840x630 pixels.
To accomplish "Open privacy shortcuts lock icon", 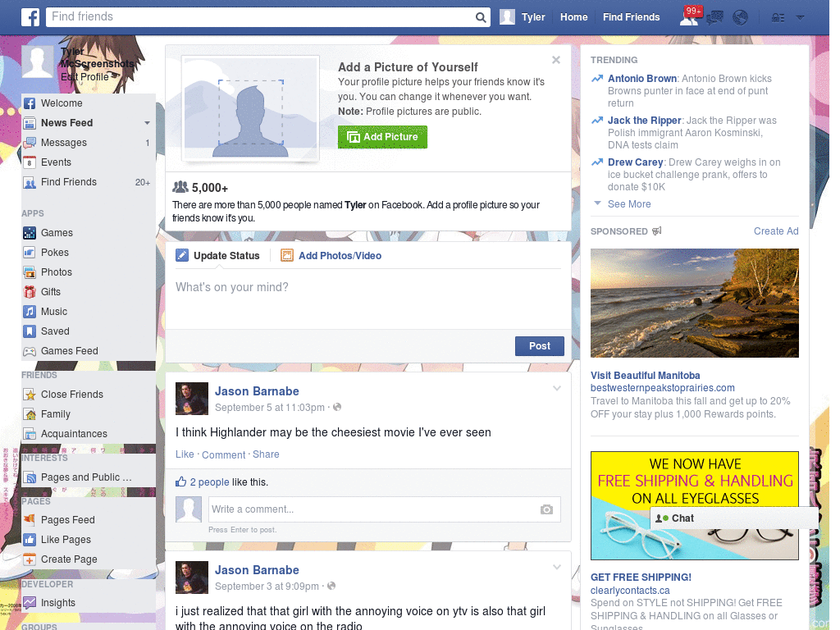I will [x=778, y=18].
